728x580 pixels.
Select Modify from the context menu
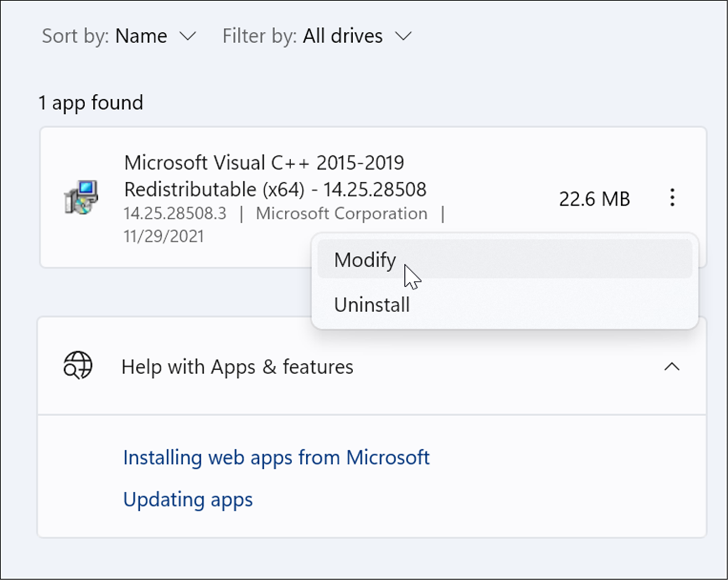365,259
